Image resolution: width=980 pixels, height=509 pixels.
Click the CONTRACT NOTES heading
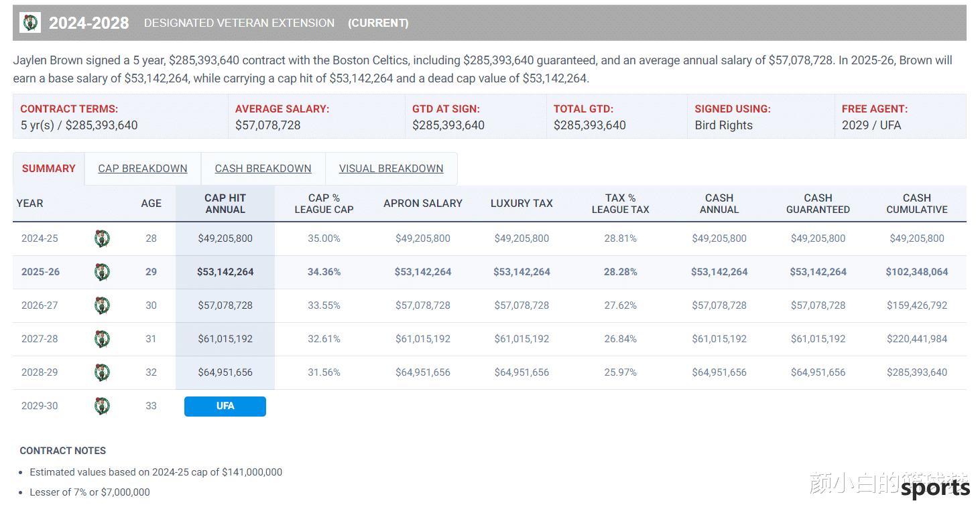63,451
